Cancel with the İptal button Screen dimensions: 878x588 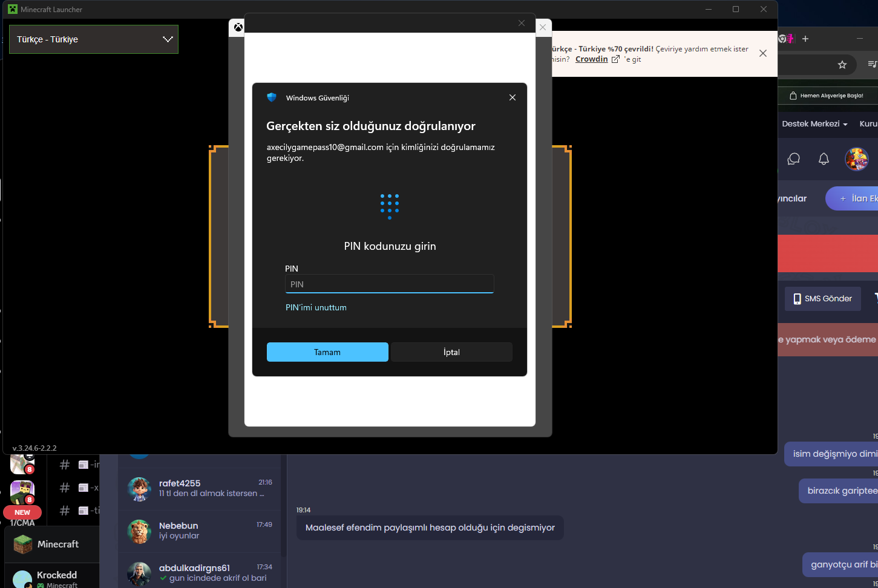click(x=451, y=352)
